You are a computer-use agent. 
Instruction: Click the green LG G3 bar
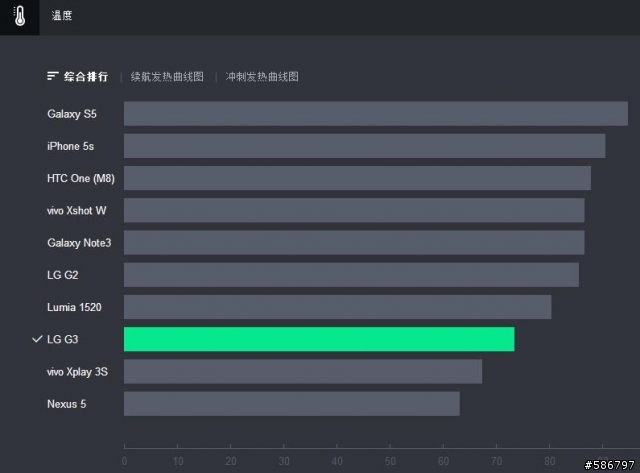(319, 339)
